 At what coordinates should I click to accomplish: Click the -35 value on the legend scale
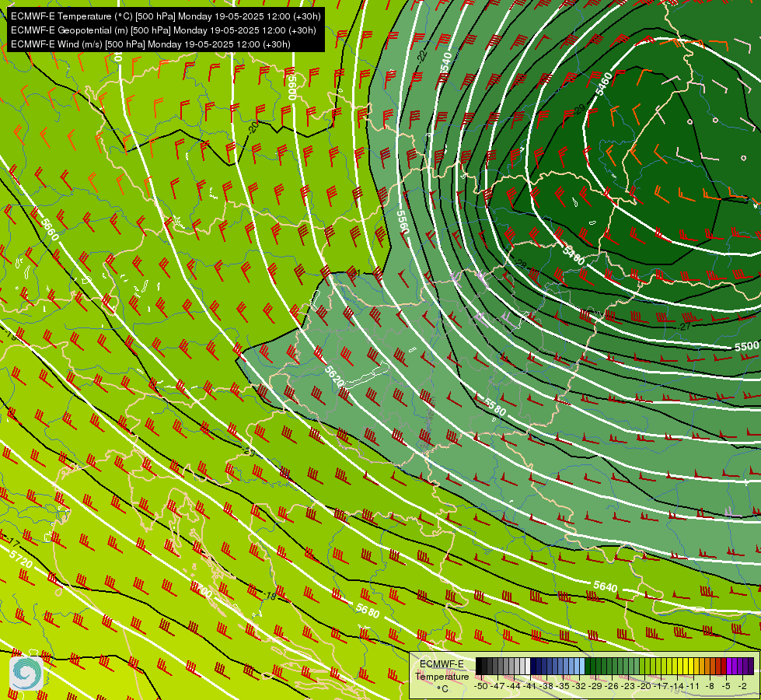click(564, 686)
